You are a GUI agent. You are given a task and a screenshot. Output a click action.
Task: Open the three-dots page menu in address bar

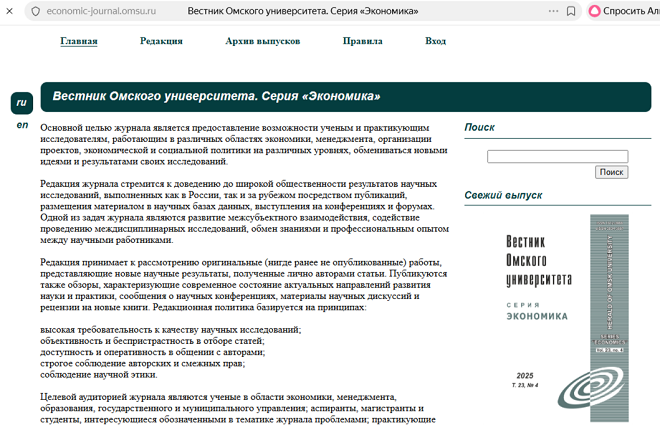[554, 11]
